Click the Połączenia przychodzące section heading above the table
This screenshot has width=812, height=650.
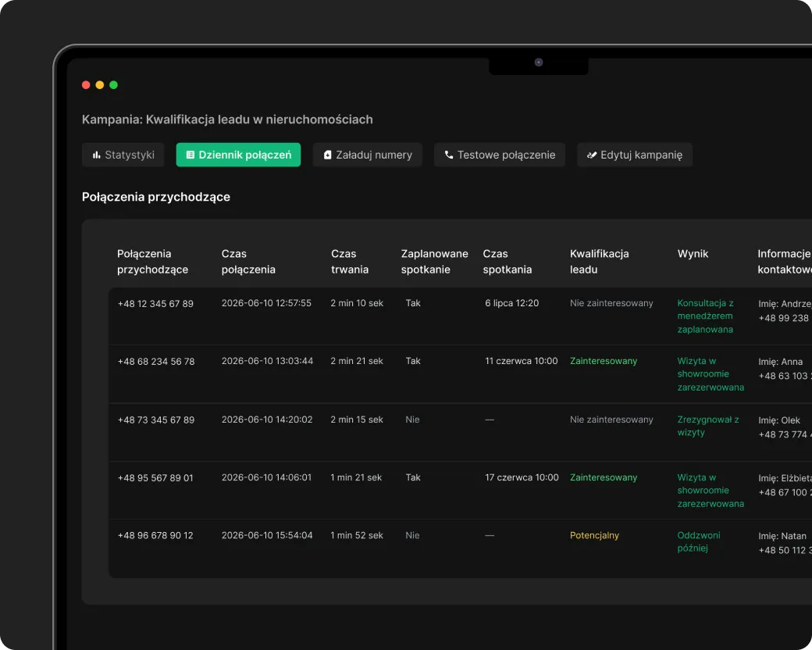(x=156, y=197)
